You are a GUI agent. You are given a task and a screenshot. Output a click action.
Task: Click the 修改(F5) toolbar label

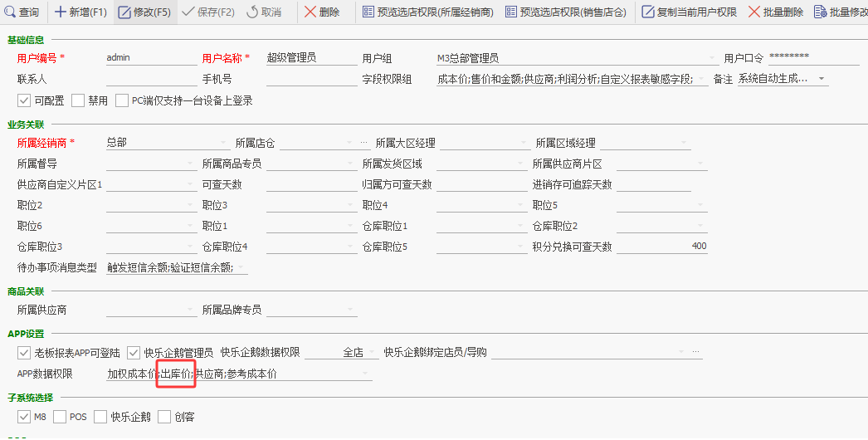tap(152, 12)
